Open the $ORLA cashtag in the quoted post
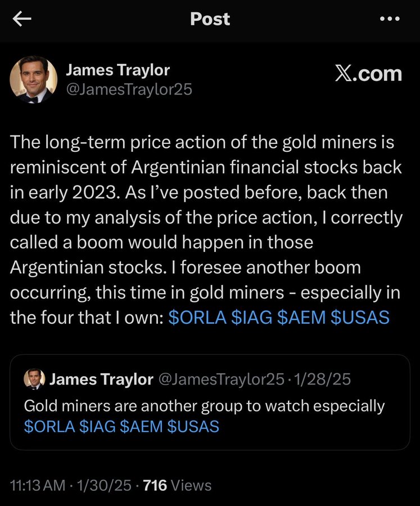 click(49, 426)
